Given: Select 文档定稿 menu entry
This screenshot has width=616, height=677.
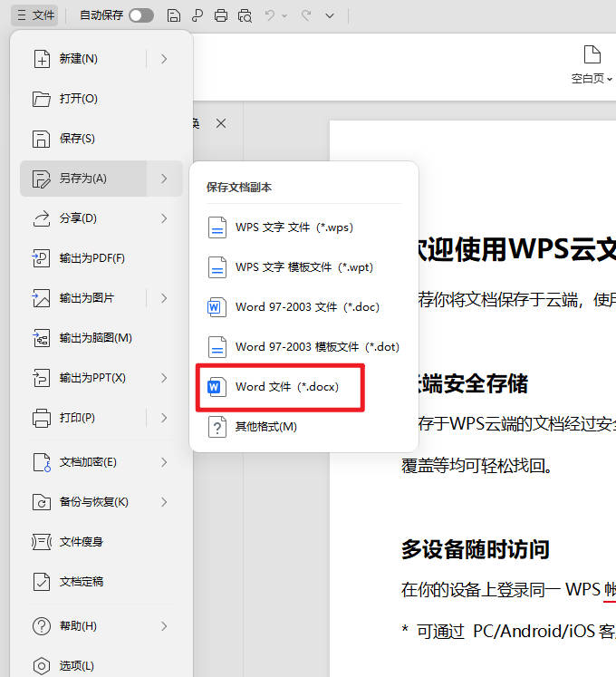Looking at the screenshot, I should coord(101,582).
